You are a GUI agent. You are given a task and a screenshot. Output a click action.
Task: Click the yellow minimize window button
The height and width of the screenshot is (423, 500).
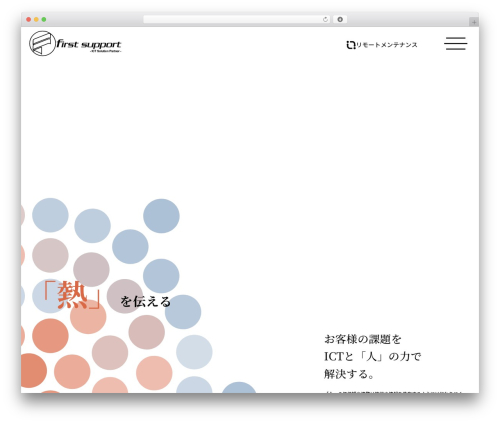[36, 19]
